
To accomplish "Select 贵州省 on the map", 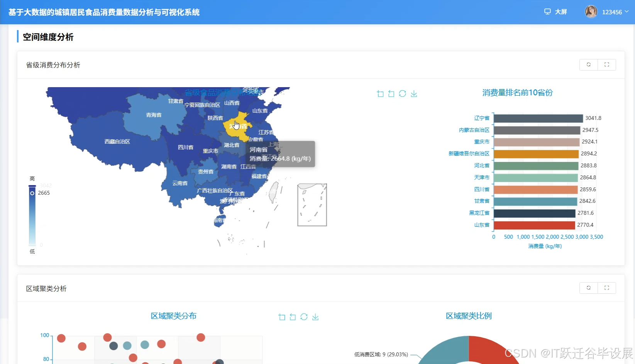I will click(x=205, y=172).
